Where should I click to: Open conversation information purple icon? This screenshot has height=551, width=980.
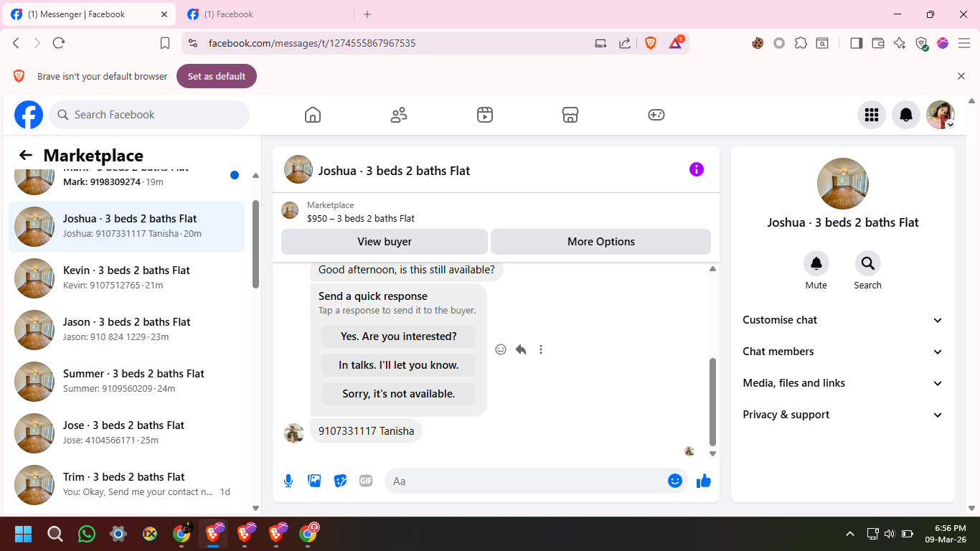pyautogui.click(x=697, y=169)
